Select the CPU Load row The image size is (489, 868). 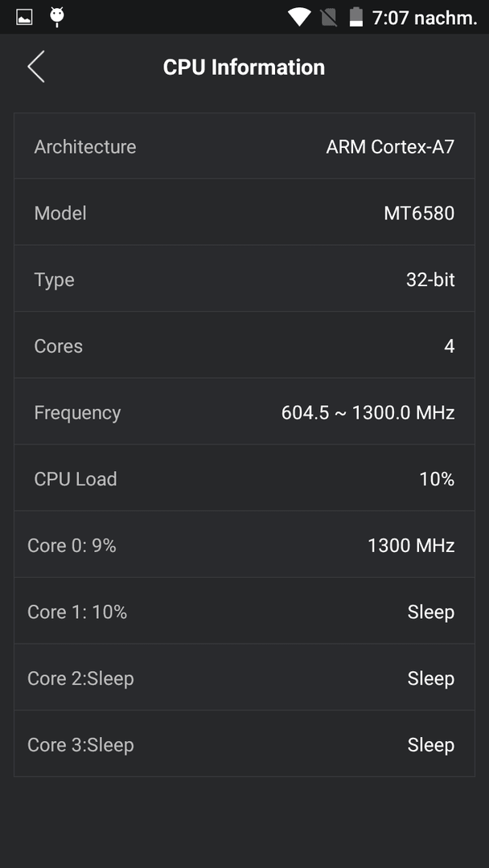244,478
